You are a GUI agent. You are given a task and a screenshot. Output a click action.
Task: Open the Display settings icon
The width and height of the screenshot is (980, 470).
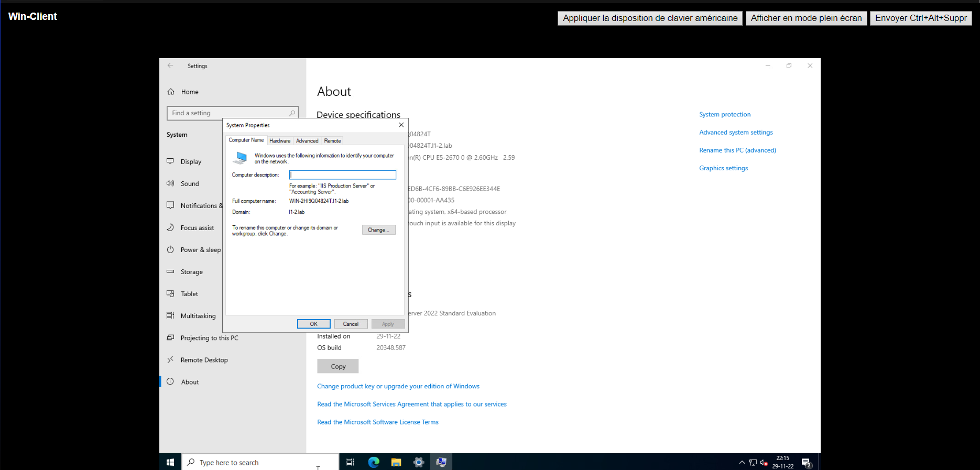click(x=170, y=161)
